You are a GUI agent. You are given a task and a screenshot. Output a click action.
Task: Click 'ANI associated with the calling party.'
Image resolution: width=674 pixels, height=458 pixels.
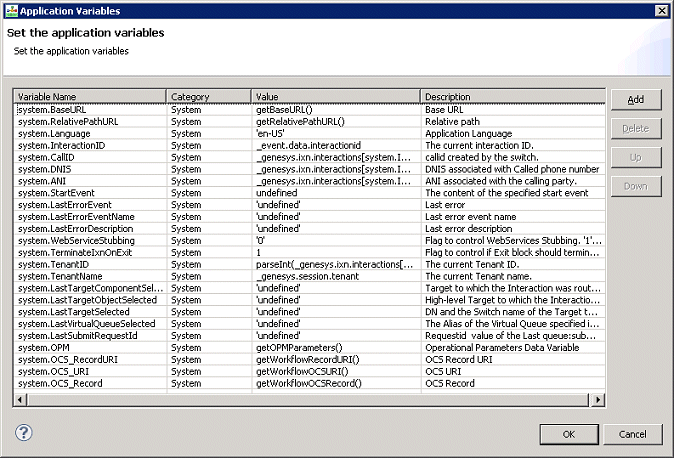point(501,181)
